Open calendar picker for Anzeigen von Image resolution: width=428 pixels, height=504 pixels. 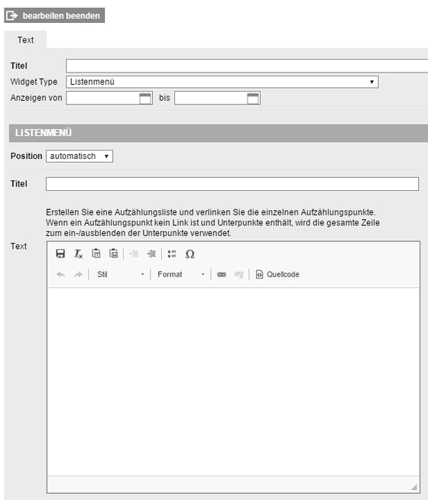[x=145, y=98]
